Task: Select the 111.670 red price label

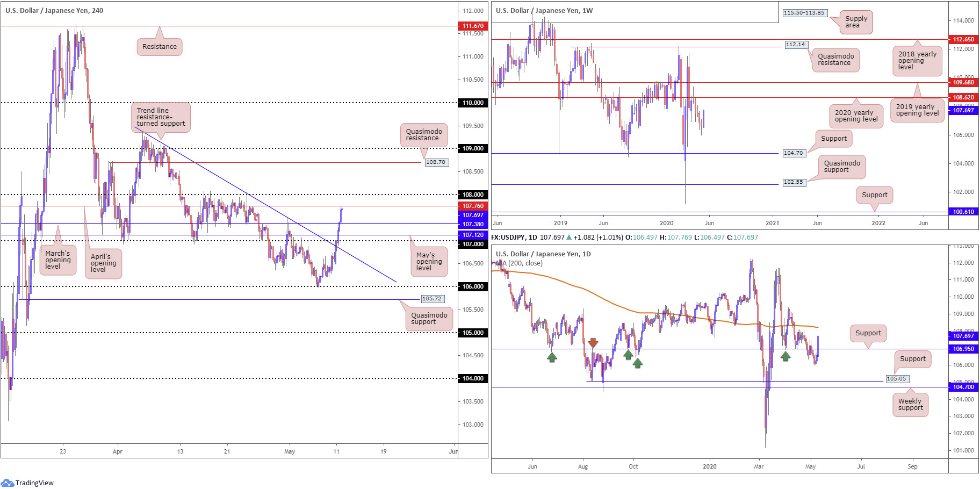Action: point(473,26)
